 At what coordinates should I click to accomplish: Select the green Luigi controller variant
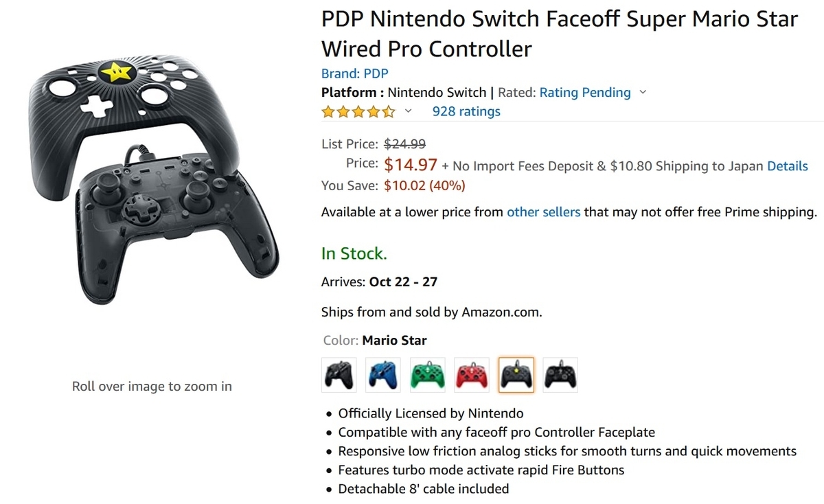(x=427, y=374)
